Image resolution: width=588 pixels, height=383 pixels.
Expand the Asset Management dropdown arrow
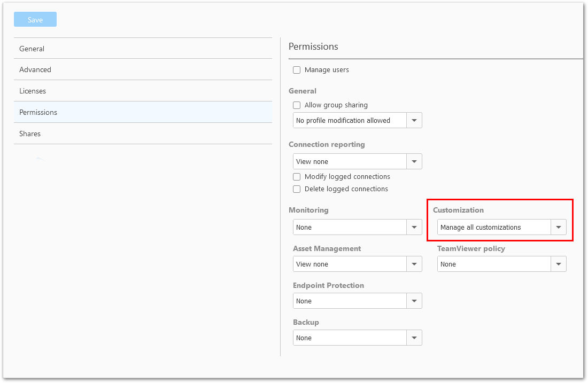pyautogui.click(x=414, y=264)
